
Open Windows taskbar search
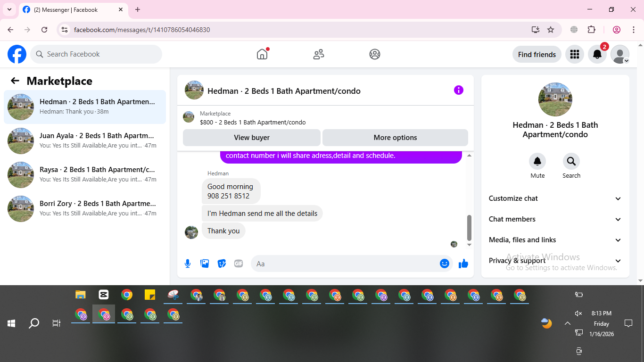tap(34, 323)
